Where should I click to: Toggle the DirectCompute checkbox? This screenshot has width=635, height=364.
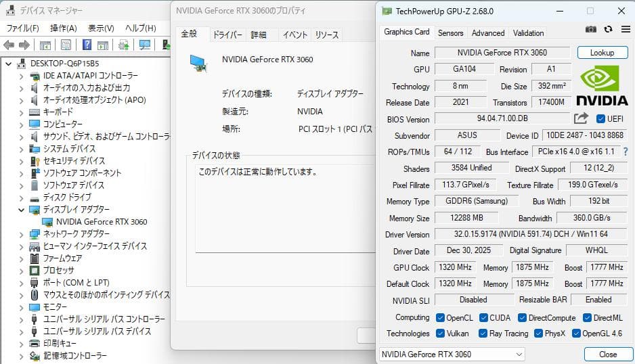(523, 318)
